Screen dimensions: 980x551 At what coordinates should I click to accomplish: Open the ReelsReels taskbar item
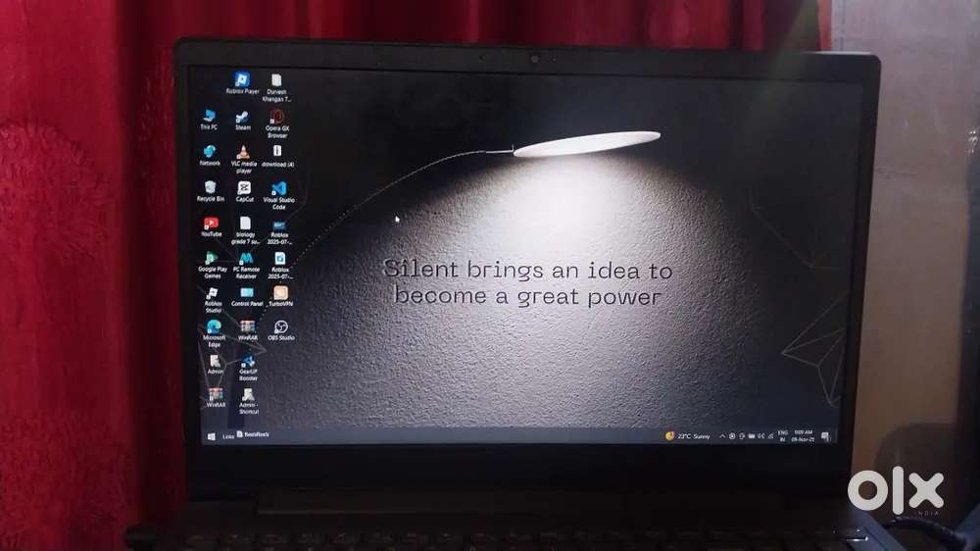click(253, 434)
